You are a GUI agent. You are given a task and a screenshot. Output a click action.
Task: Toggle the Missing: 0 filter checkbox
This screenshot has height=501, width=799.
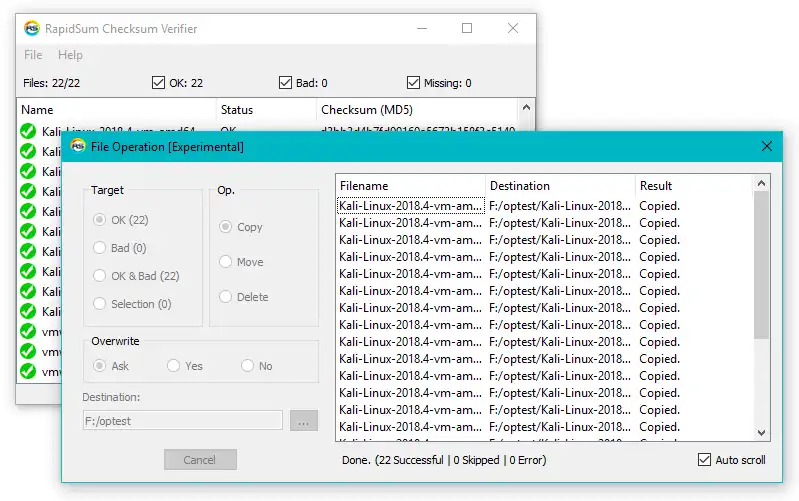[413, 83]
